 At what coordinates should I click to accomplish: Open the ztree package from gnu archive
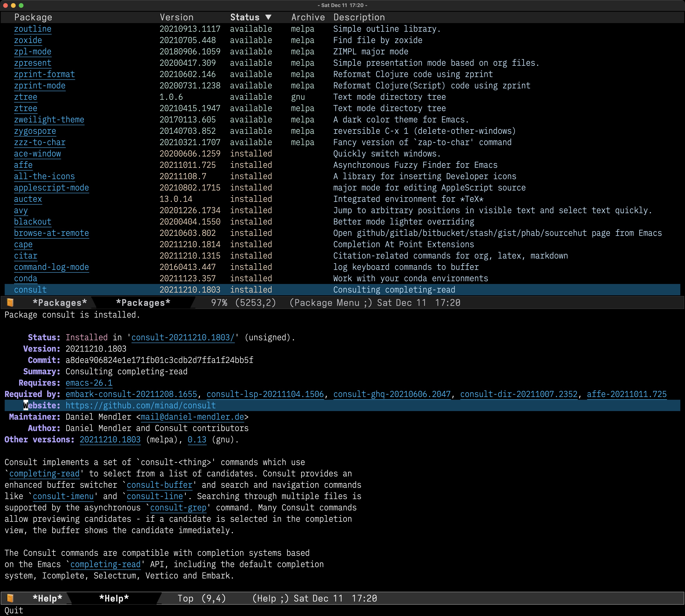25,97
